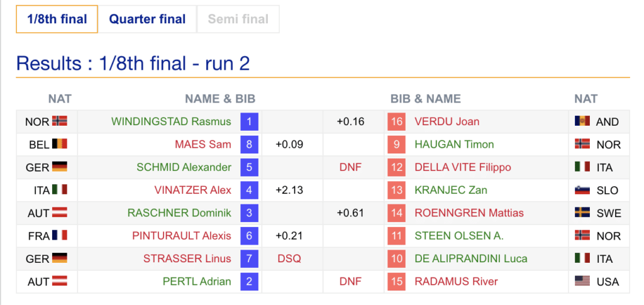Open HAUGAN Timon athlete link

(x=445, y=144)
